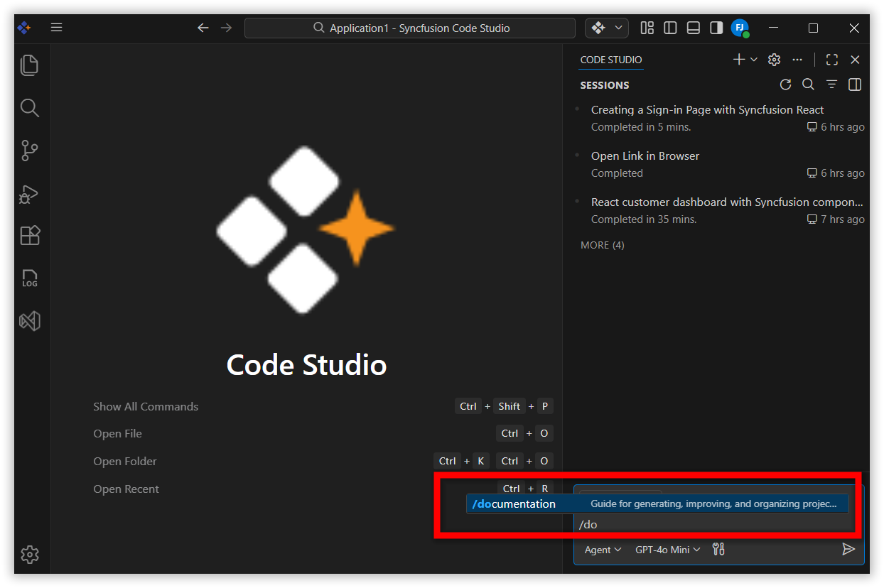Open the GPT-4o Mini model dropdown
Screen dimensions: 884x588
pyautogui.click(x=667, y=550)
